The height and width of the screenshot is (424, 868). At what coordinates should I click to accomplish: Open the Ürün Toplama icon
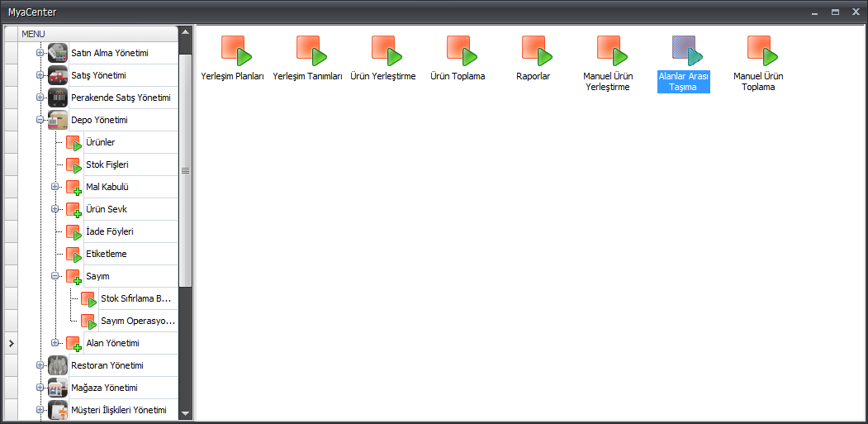(462, 50)
